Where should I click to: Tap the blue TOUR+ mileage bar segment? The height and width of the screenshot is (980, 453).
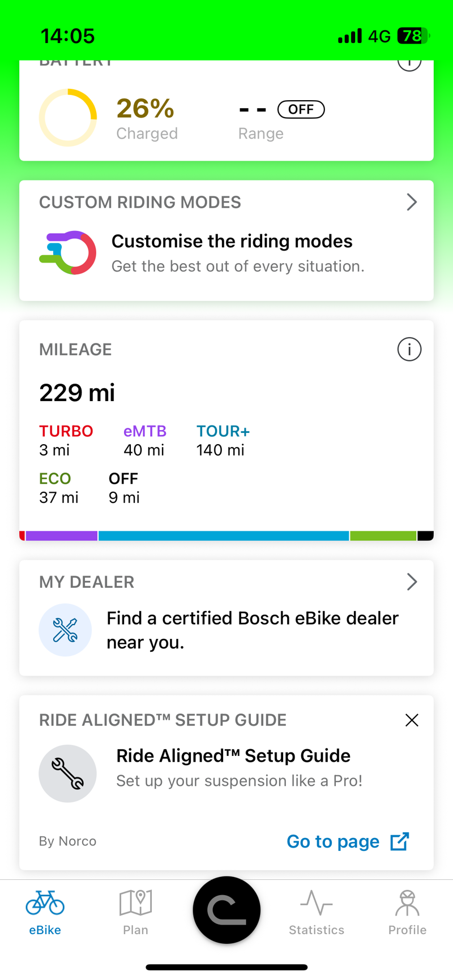pos(224,536)
